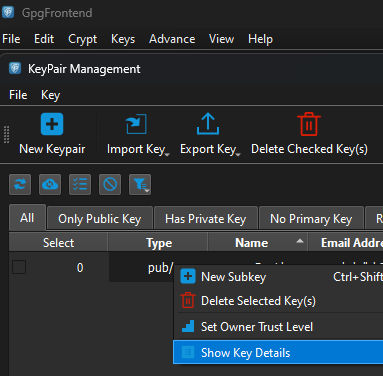Click the refresh key list icon

coord(20,184)
